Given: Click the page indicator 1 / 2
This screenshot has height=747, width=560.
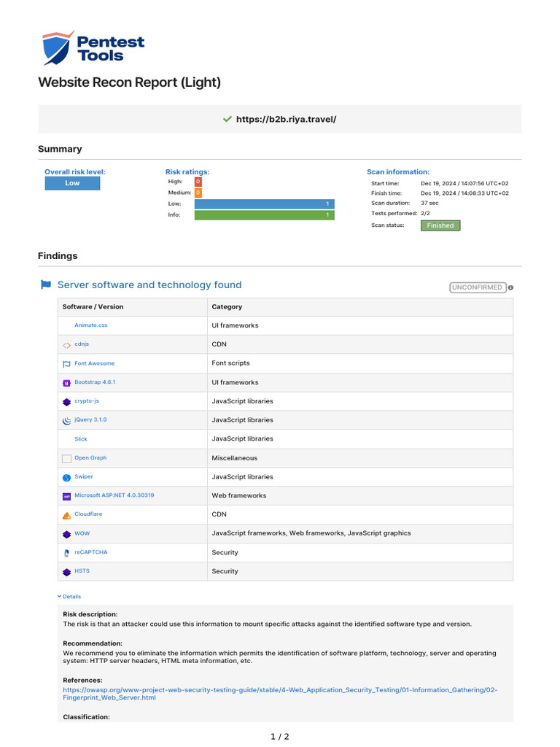Looking at the screenshot, I should click(x=280, y=737).
